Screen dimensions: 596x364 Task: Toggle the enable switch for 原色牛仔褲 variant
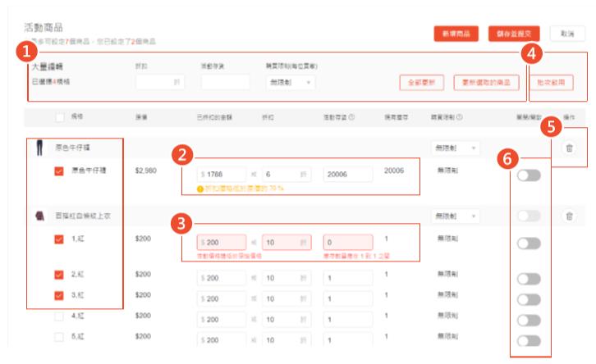click(528, 175)
